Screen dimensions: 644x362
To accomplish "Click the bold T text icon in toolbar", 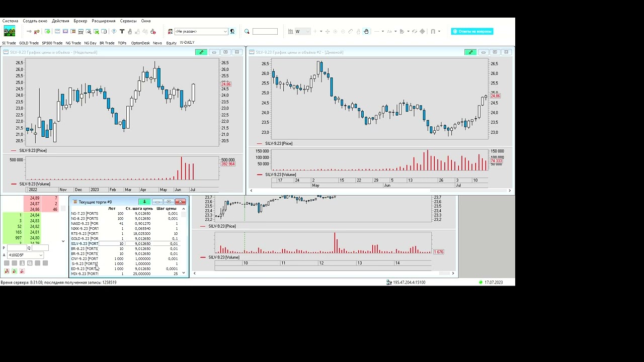I will coord(122,31).
